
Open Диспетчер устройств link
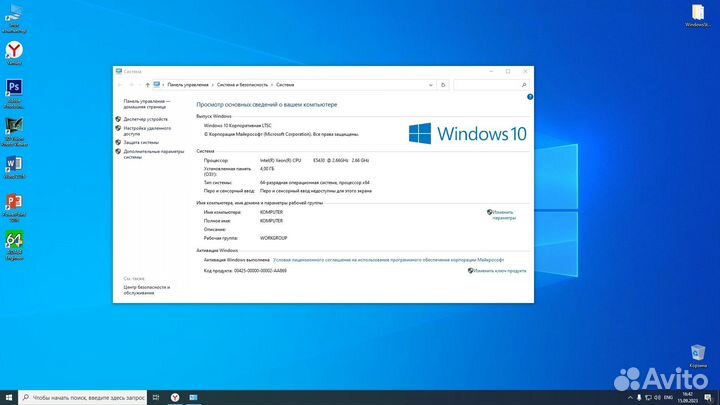146,119
